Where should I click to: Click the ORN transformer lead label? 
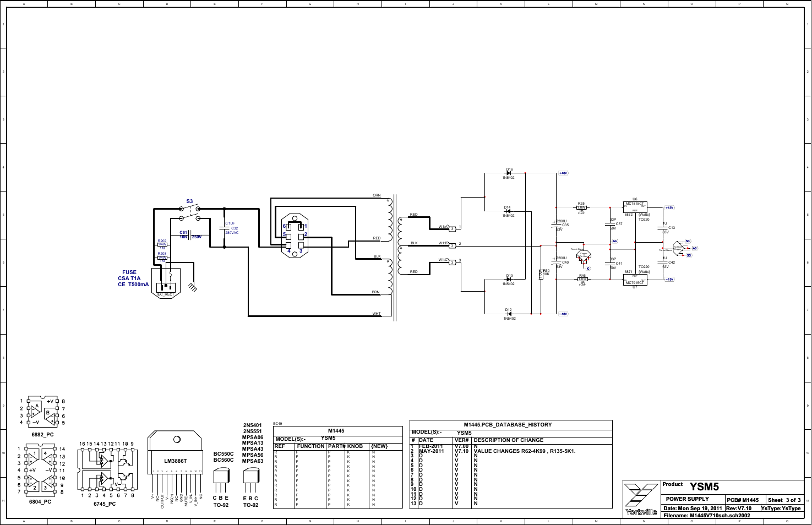(x=377, y=195)
